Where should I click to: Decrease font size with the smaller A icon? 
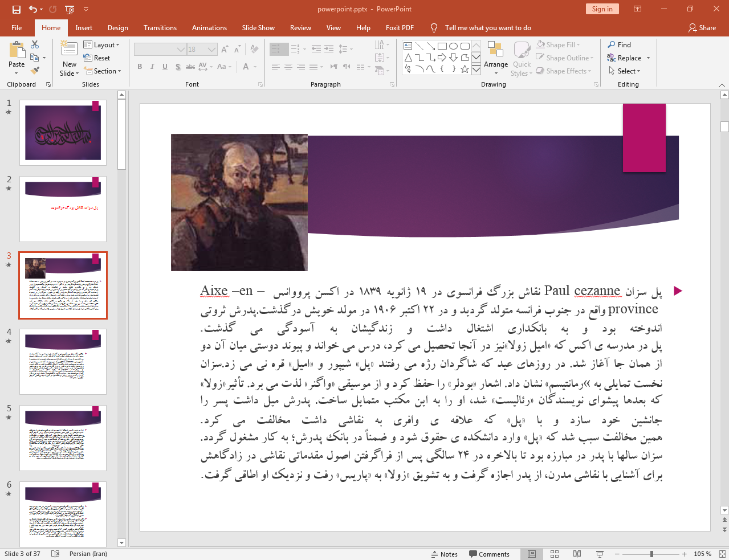point(237,50)
